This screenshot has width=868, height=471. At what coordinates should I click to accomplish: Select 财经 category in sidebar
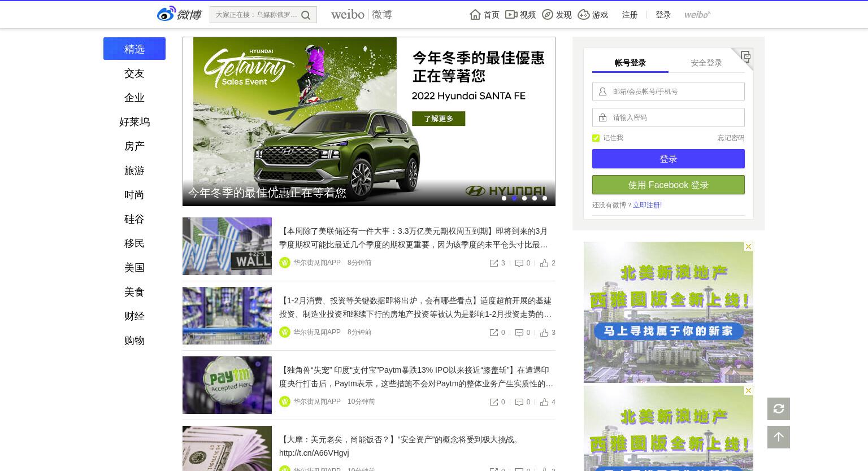(x=134, y=316)
